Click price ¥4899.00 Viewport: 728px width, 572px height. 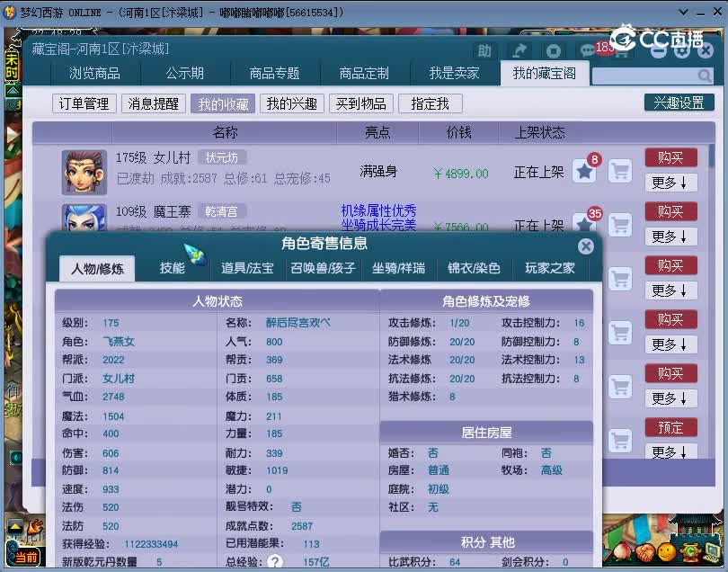point(461,174)
